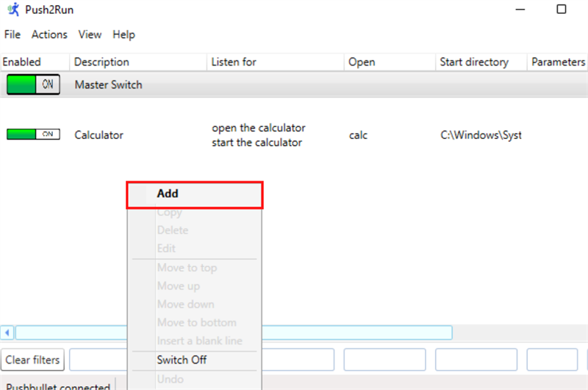
Task: Click the Open column header
Action: click(x=390, y=62)
